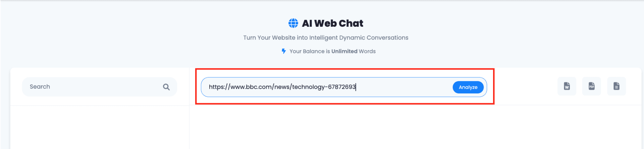Click "Your Balance is" text
Screen dimensions: 644x149
(310, 51)
